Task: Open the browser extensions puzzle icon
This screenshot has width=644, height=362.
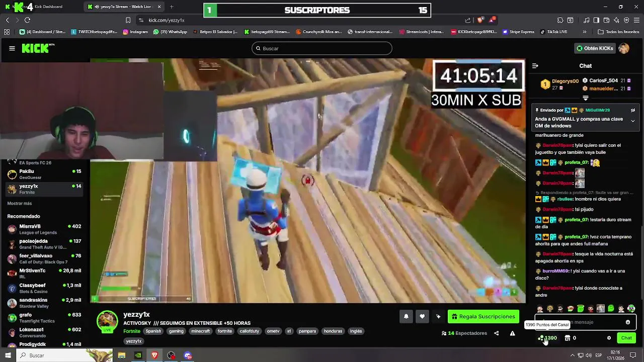Action: point(560,20)
